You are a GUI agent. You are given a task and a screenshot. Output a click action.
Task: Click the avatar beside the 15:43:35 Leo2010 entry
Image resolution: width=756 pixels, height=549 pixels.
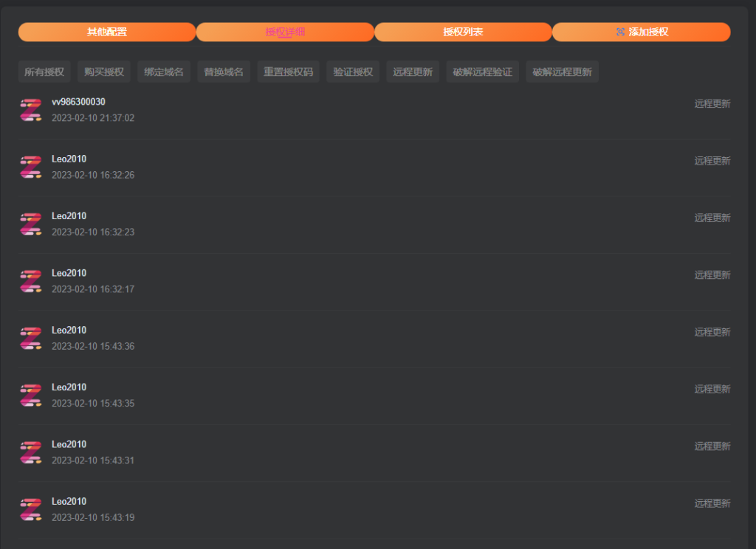pyautogui.click(x=31, y=396)
